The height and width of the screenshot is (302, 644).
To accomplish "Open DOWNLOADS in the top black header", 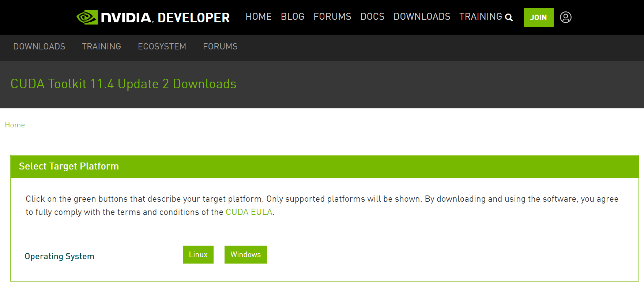I will pos(422,16).
